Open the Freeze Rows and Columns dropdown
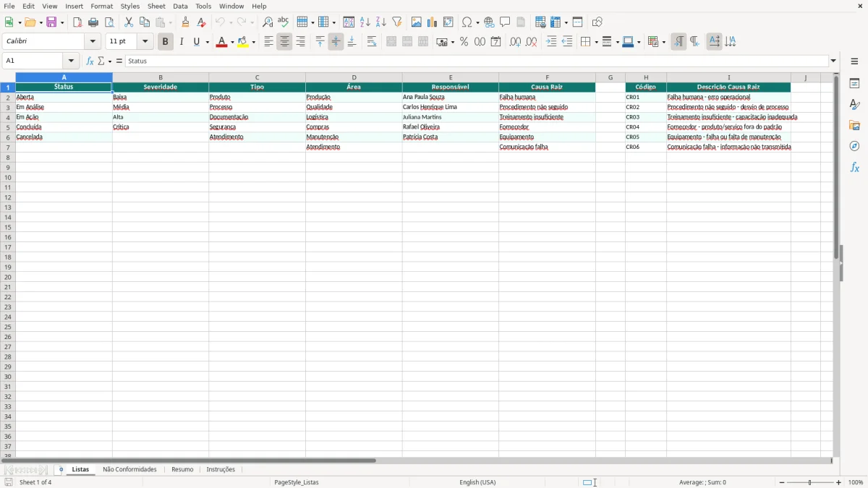The width and height of the screenshot is (868, 488). coord(568,22)
